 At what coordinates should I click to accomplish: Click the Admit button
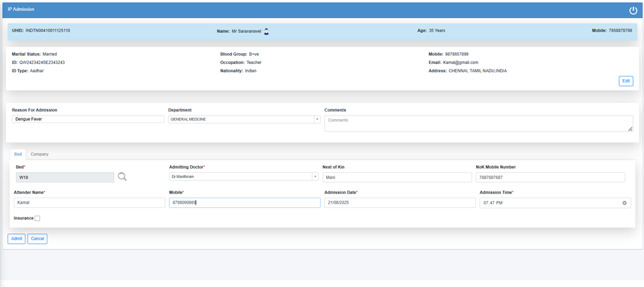(17, 239)
